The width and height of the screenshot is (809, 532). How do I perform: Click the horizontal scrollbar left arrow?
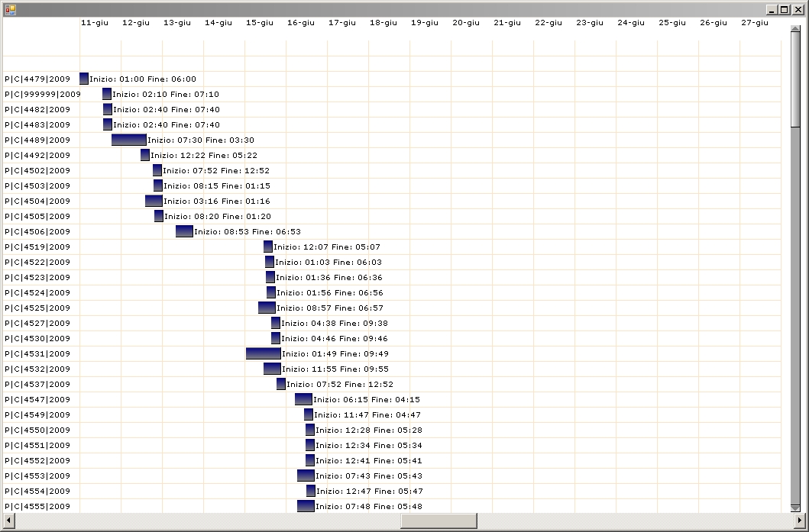tap(8, 520)
